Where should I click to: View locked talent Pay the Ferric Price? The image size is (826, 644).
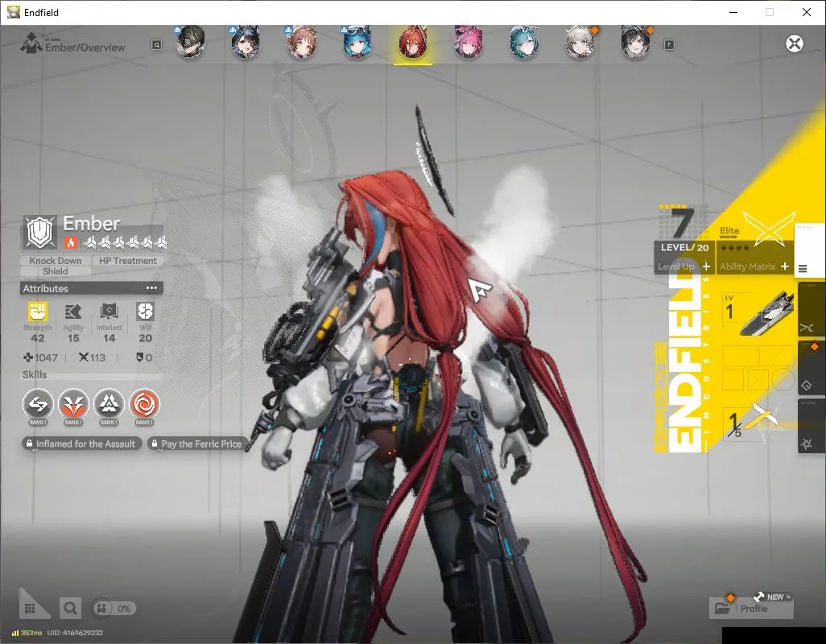(x=197, y=444)
